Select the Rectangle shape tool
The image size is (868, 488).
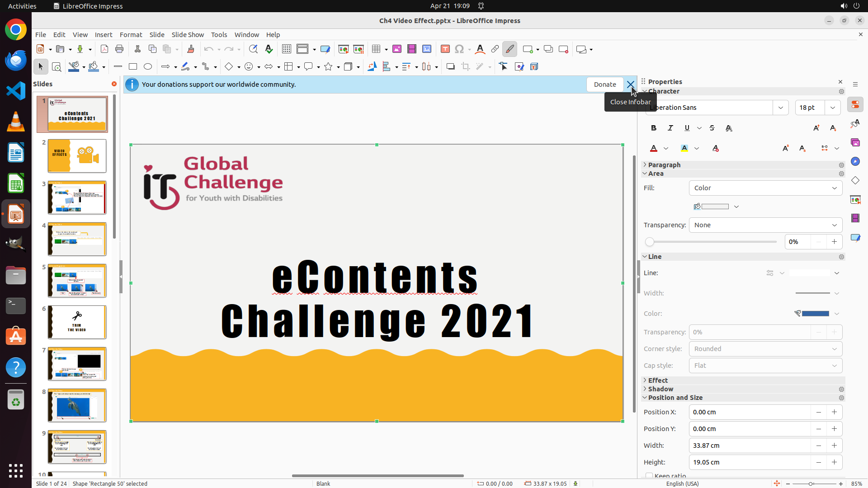(x=133, y=67)
